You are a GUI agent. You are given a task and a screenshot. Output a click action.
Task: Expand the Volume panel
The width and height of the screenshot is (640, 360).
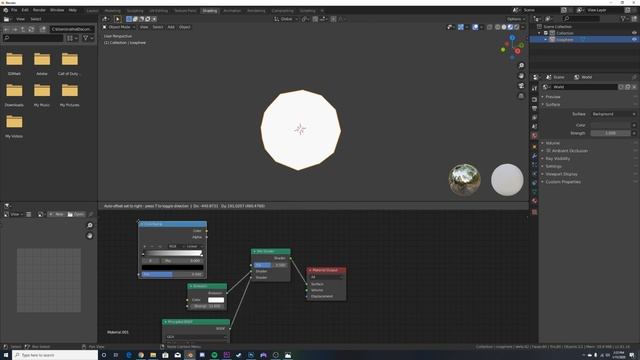point(552,143)
